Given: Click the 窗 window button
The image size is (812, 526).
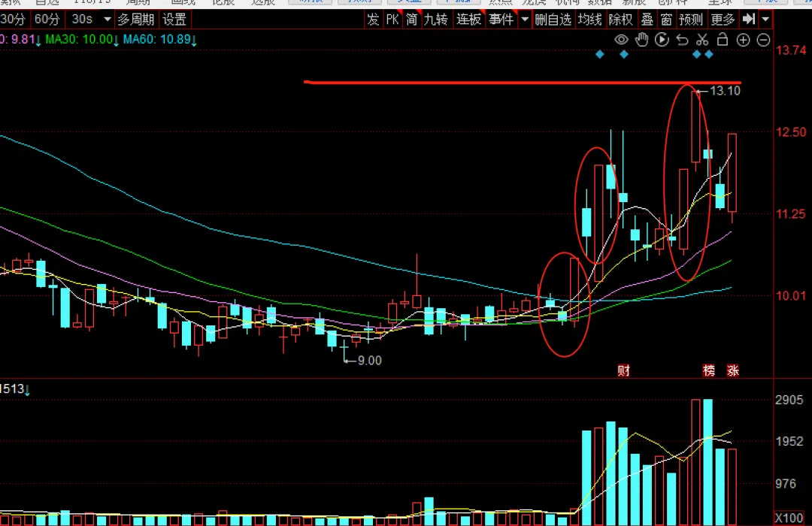Looking at the screenshot, I should [666, 20].
